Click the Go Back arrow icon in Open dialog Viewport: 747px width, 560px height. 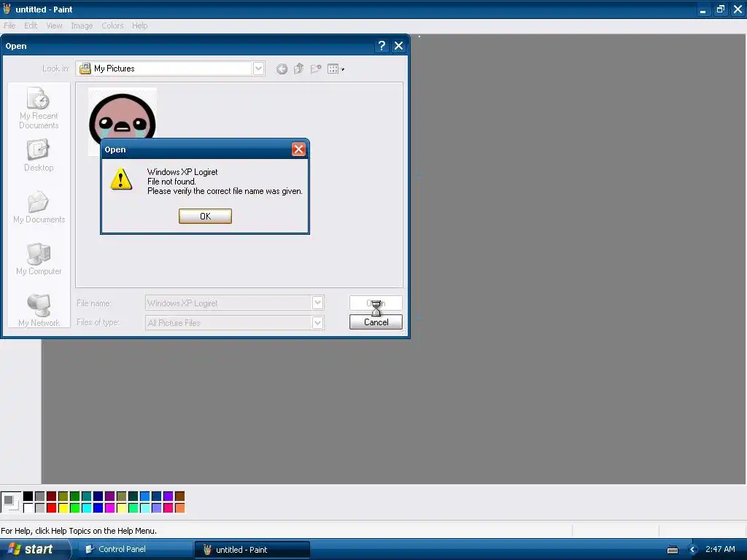(x=282, y=69)
